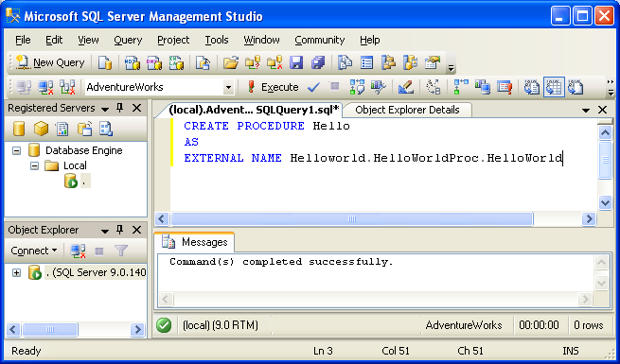Screen dimensions: 620x364
Task: Collapse the Local server group node
Action: coord(34,165)
